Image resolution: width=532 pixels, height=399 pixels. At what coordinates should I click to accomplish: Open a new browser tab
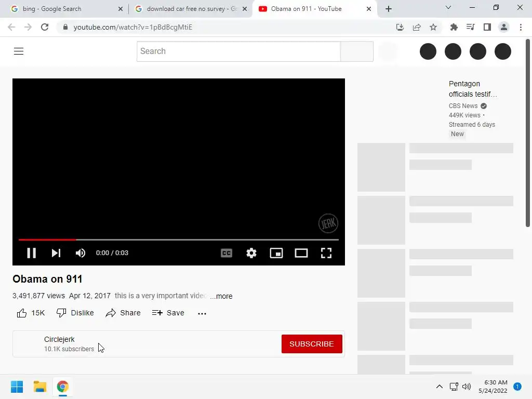pos(389,9)
